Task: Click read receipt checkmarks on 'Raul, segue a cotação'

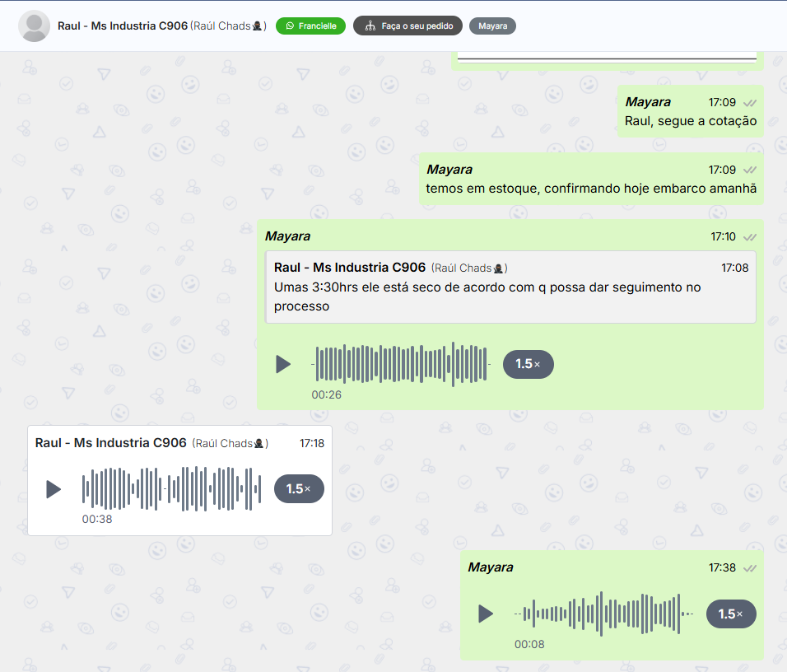Action: pyautogui.click(x=749, y=103)
